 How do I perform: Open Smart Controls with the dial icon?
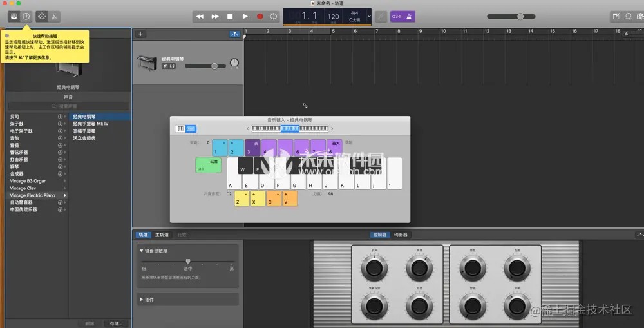pyautogui.click(x=41, y=17)
